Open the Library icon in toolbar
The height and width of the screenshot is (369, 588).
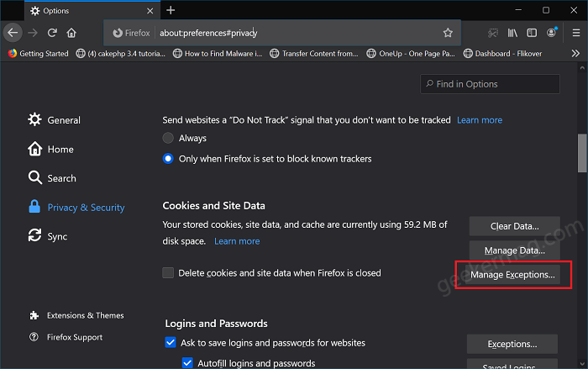[512, 33]
